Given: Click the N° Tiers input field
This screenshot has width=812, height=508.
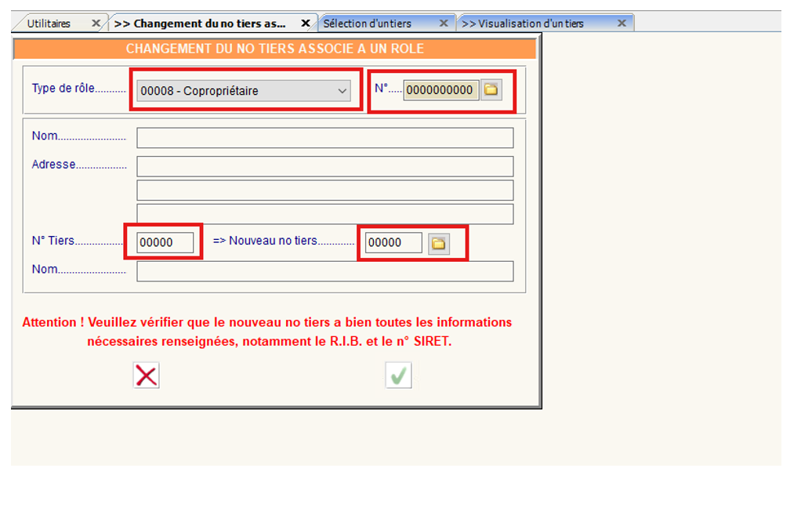Looking at the screenshot, I should click(x=165, y=243).
